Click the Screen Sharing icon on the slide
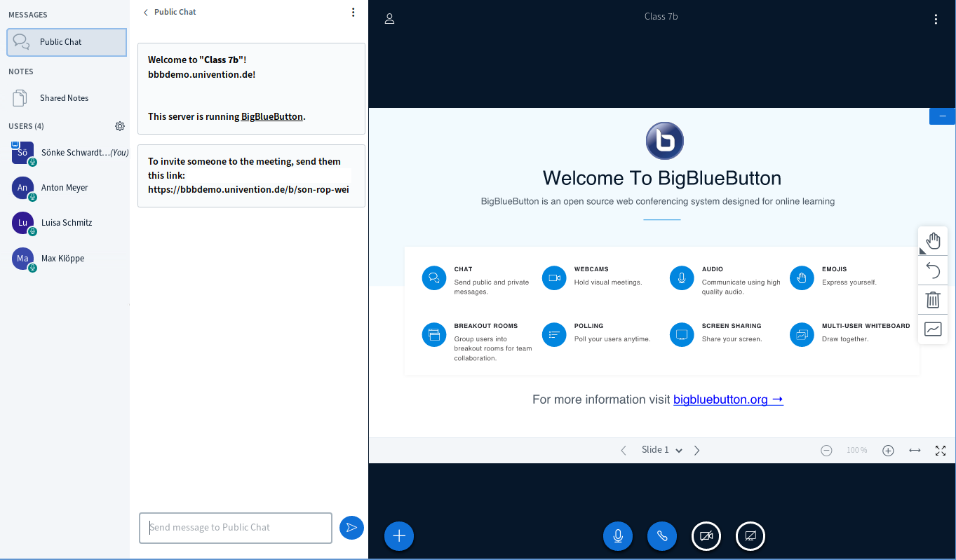The image size is (956, 560). coord(682,334)
